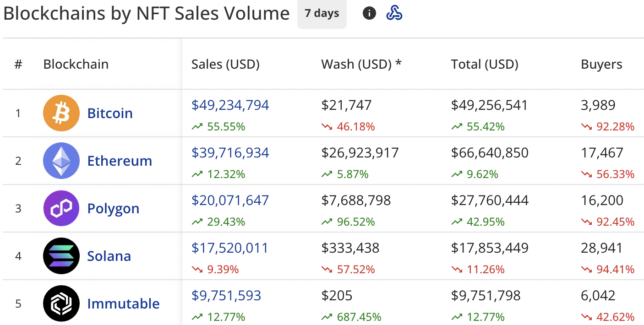644x325 pixels.
Task: Click Bitcoin wash change 46.18%
Action: click(348, 127)
